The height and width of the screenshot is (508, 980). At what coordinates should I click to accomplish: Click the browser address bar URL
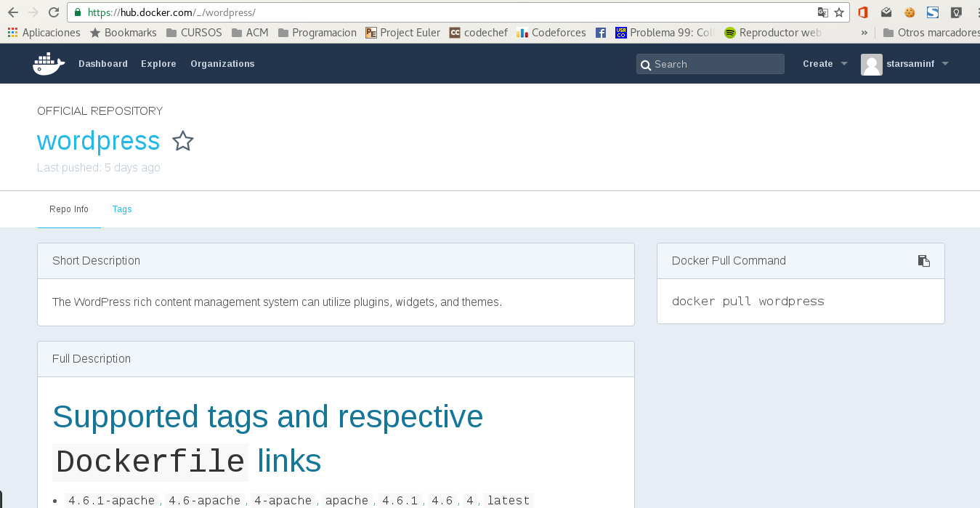tap(171, 12)
